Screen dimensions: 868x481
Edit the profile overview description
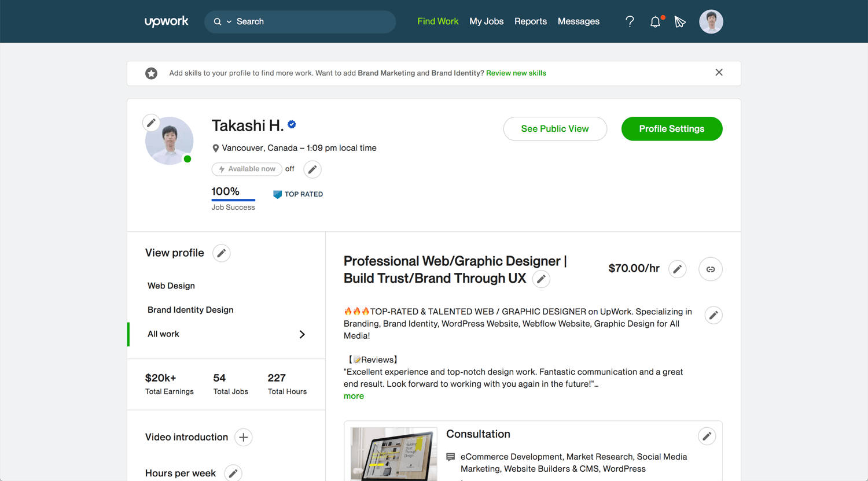point(713,315)
